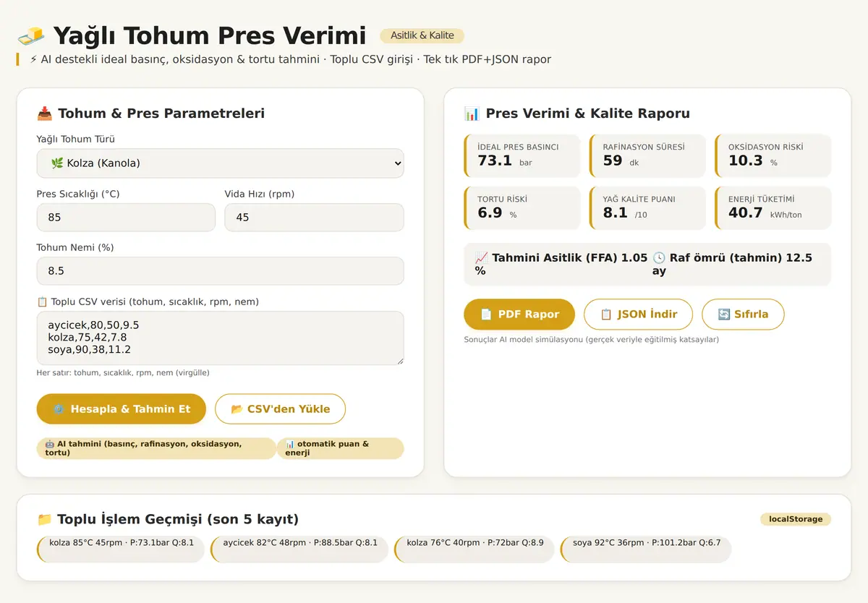The height and width of the screenshot is (603, 868).
Task: Click the document icon in PDF Rapor
Action: point(486,315)
